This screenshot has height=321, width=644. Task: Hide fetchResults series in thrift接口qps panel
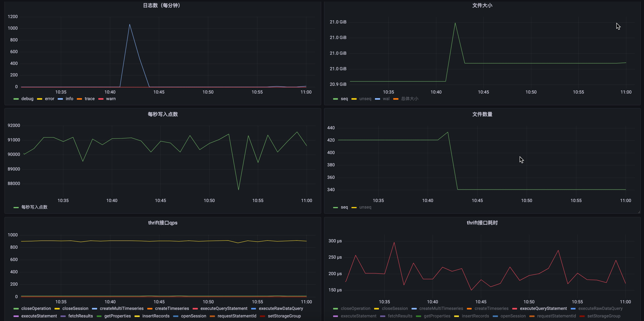coord(80,316)
